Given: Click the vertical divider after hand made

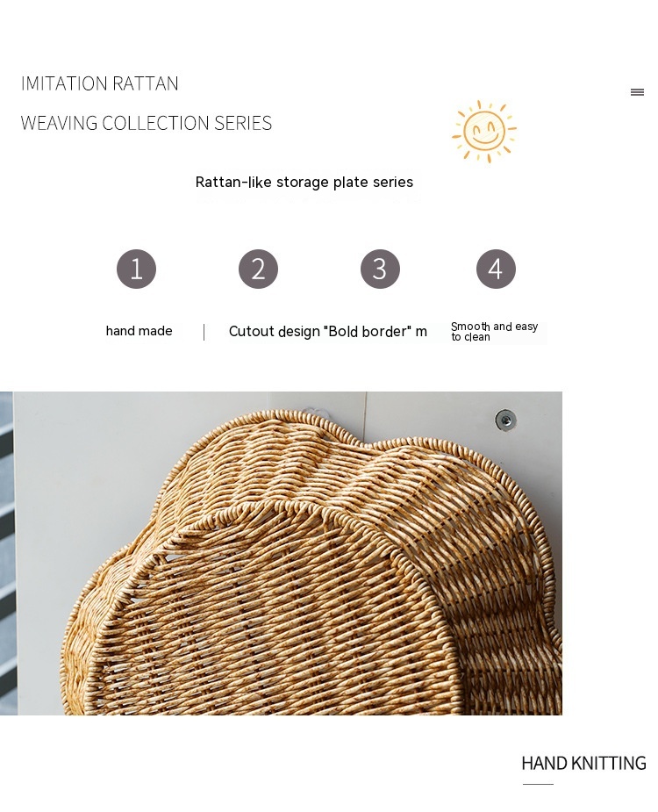Looking at the screenshot, I should (x=204, y=332).
